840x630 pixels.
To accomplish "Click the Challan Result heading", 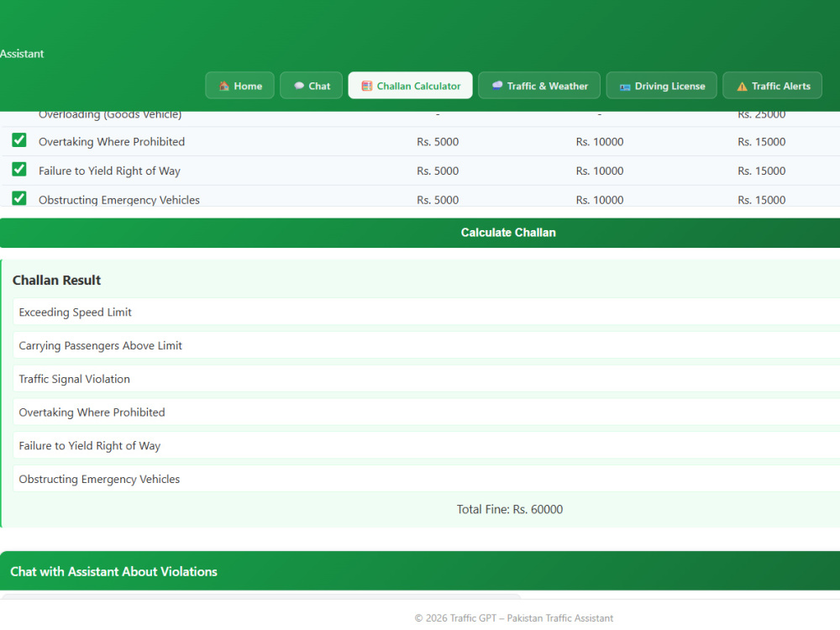I will point(57,281).
